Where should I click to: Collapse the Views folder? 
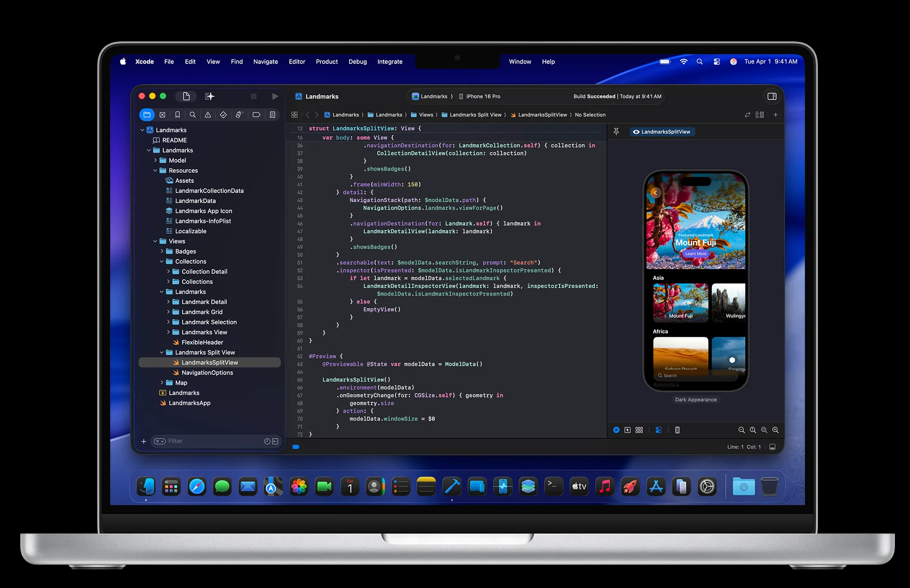click(x=155, y=241)
